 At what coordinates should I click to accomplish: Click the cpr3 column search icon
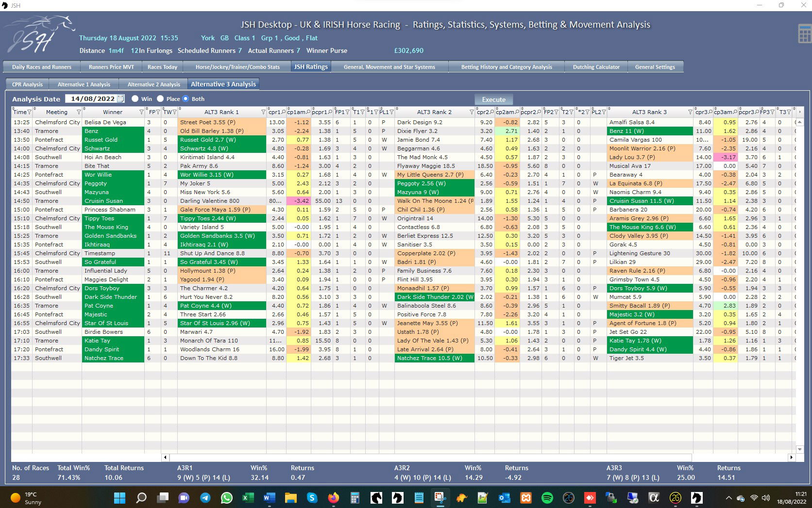coord(710,112)
